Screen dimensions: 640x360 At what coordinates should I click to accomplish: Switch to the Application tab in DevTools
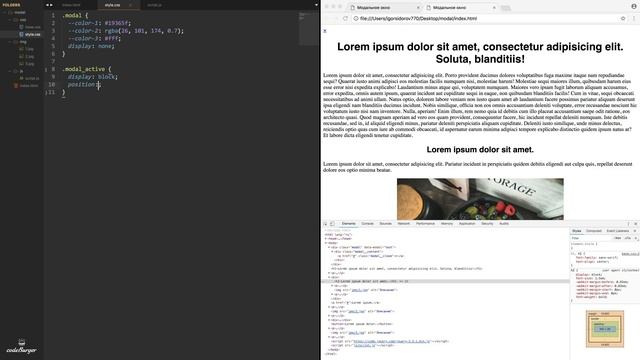tap(467, 224)
